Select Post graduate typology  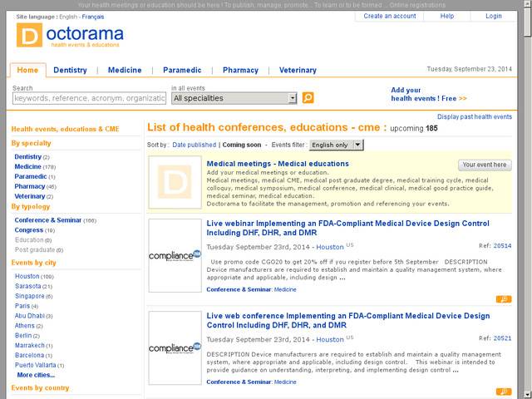pyautogui.click(x=35, y=249)
